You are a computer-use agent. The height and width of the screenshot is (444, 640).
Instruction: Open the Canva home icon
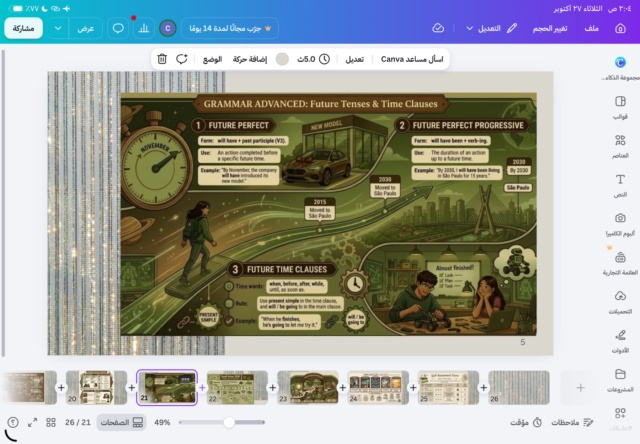click(620, 28)
